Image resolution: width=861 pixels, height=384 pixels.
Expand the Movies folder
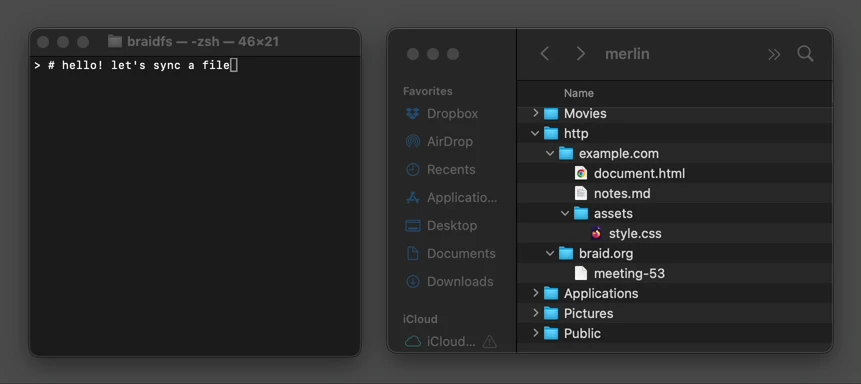pyautogui.click(x=535, y=113)
